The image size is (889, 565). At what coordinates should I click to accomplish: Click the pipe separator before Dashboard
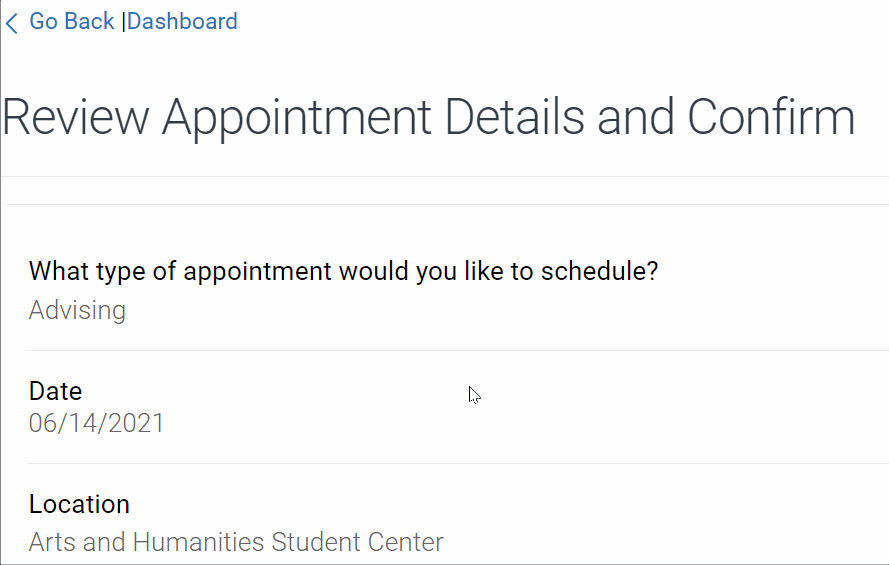coord(123,21)
